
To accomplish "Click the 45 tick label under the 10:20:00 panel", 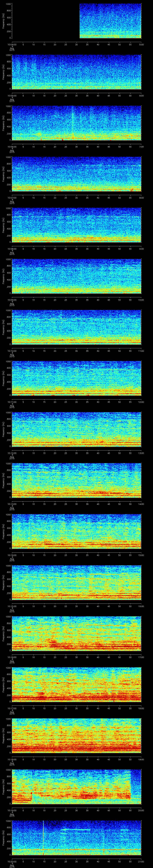I will coord(109,862).
